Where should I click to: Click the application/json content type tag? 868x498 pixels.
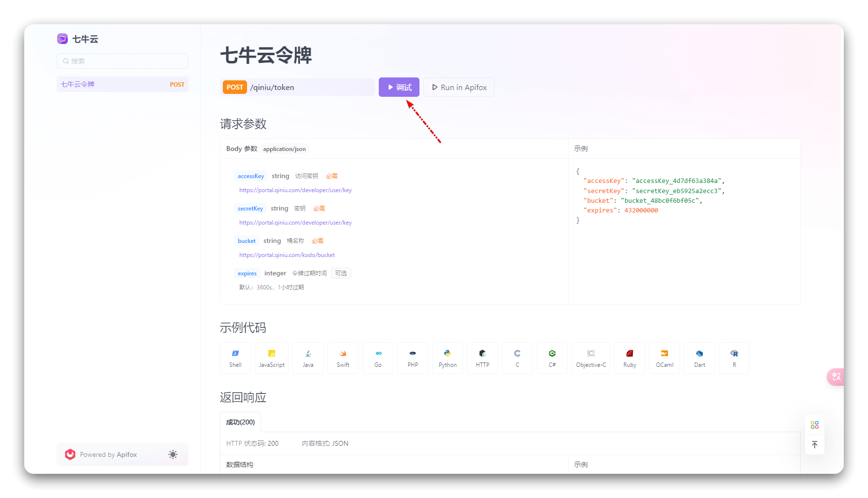click(x=284, y=149)
